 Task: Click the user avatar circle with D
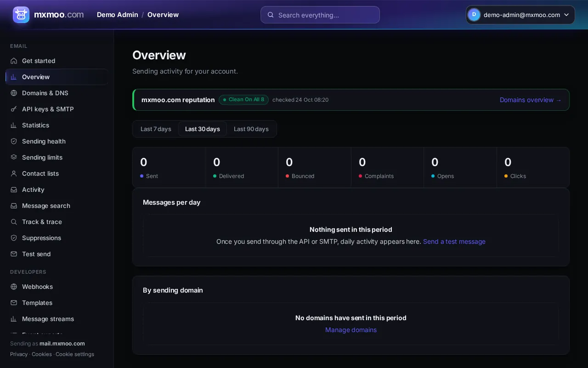(x=474, y=15)
